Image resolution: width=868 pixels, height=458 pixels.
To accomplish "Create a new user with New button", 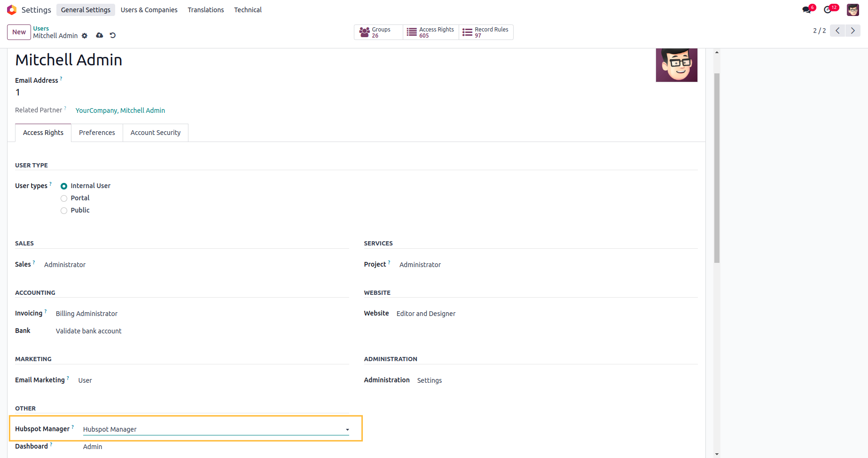I will [19, 32].
